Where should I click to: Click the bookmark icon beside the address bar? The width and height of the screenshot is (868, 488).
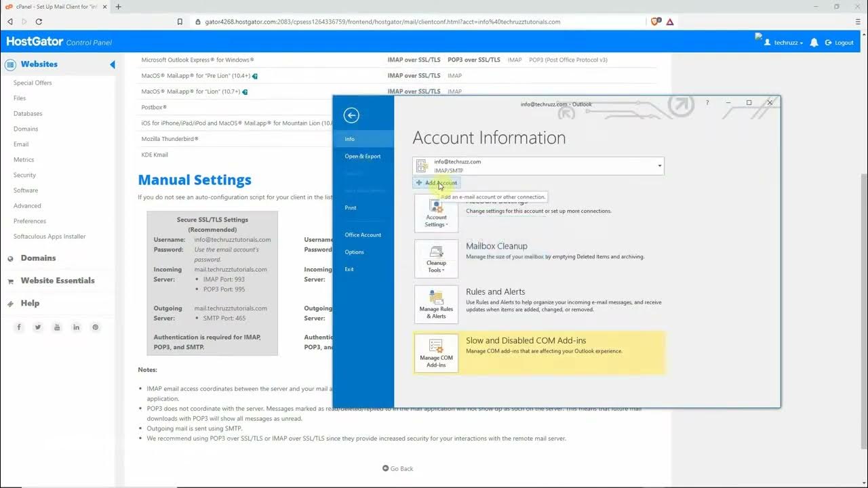(180, 22)
